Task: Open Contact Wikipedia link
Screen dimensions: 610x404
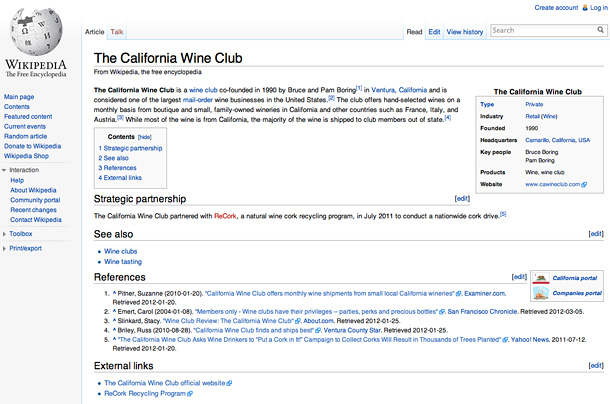Action: tap(36, 220)
